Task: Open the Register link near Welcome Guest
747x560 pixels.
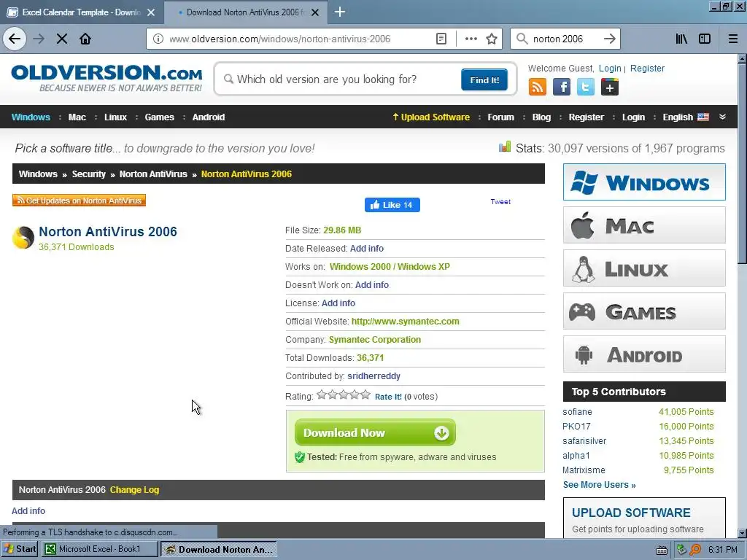Action: click(647, 68)
